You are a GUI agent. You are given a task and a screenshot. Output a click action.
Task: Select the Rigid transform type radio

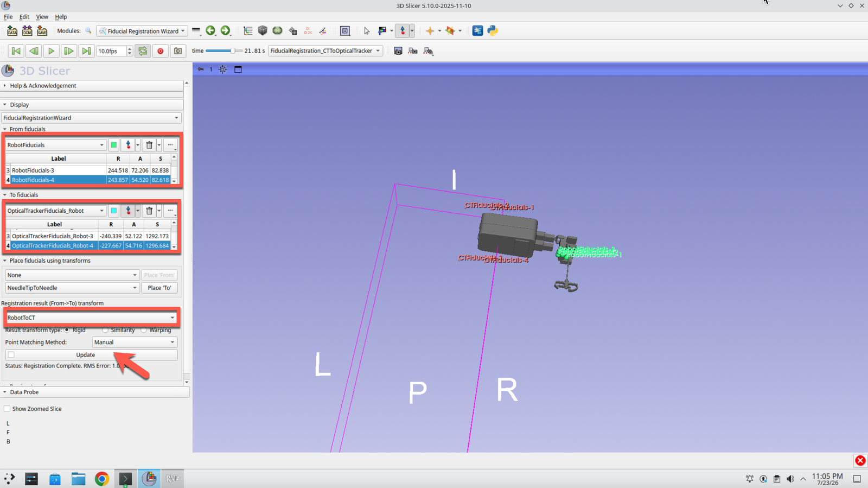point(67,329)
